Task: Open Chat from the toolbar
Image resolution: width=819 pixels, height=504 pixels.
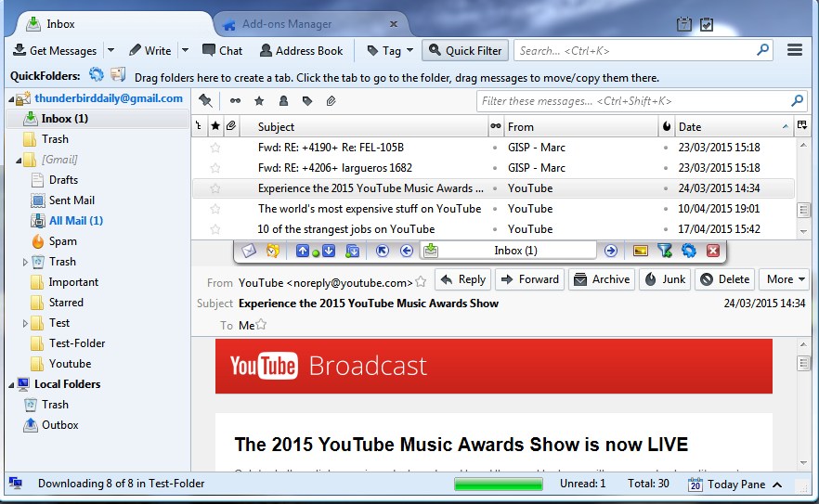Action: tap(223, 51)
